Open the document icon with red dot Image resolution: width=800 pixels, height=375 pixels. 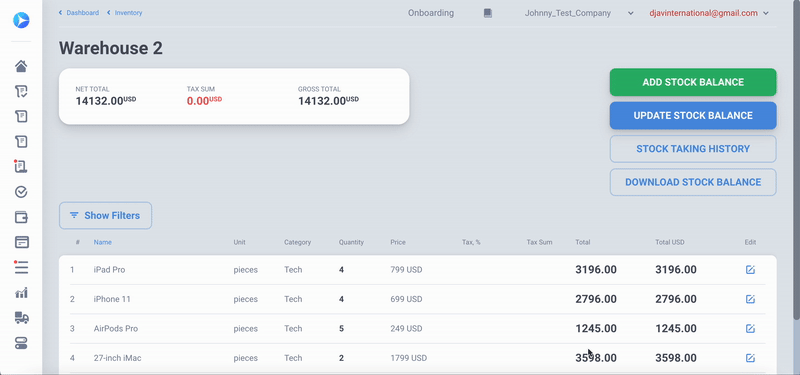tap(21, 166)
